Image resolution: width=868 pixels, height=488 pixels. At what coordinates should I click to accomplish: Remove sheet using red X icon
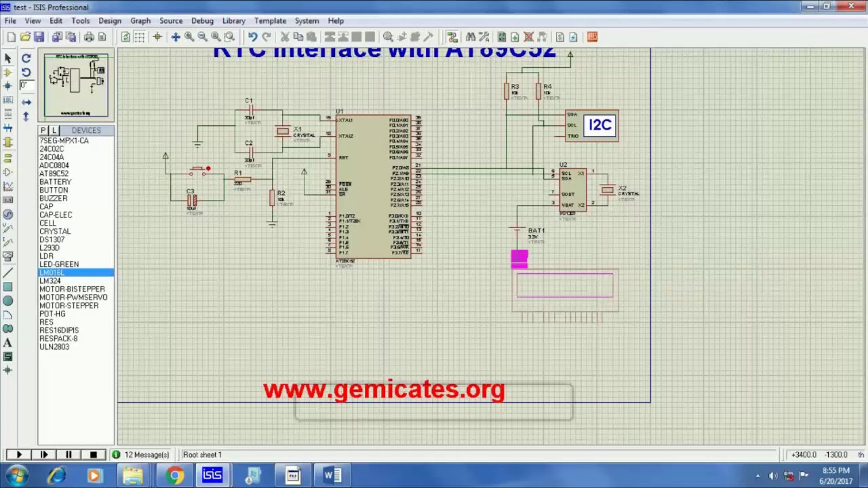tap(529, 37)
